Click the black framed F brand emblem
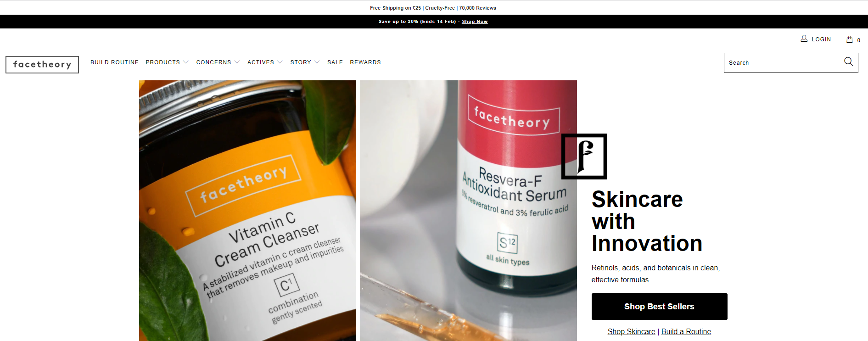The height and width of the screenshot is (341, 868). (584, 157)
